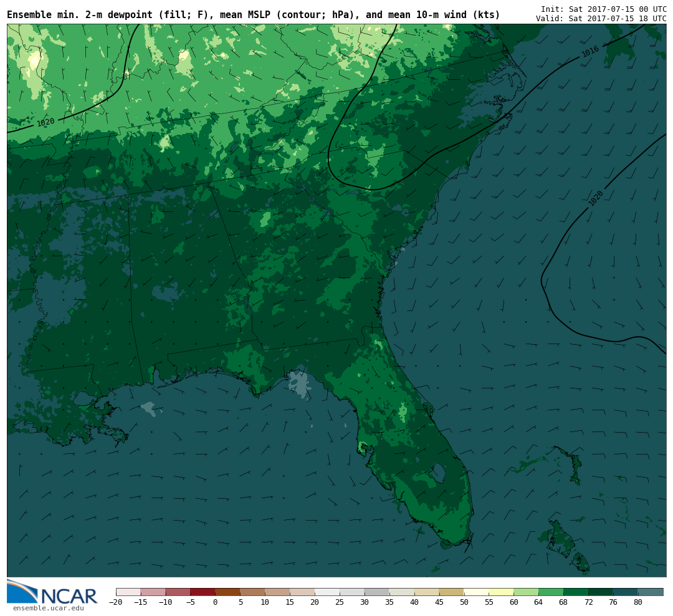The image size is (673, 616).
Task: Pick the gray swatch between 30 and 35
Action: point(377,592)
